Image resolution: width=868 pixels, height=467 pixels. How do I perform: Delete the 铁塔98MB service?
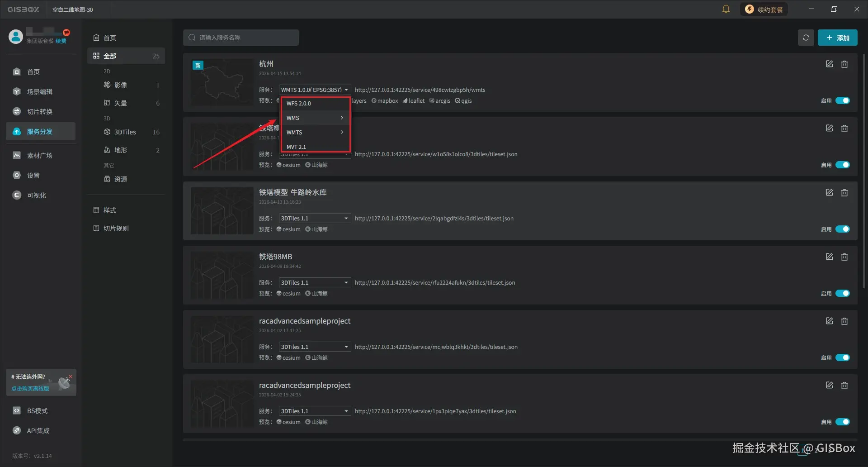(844, 257)
